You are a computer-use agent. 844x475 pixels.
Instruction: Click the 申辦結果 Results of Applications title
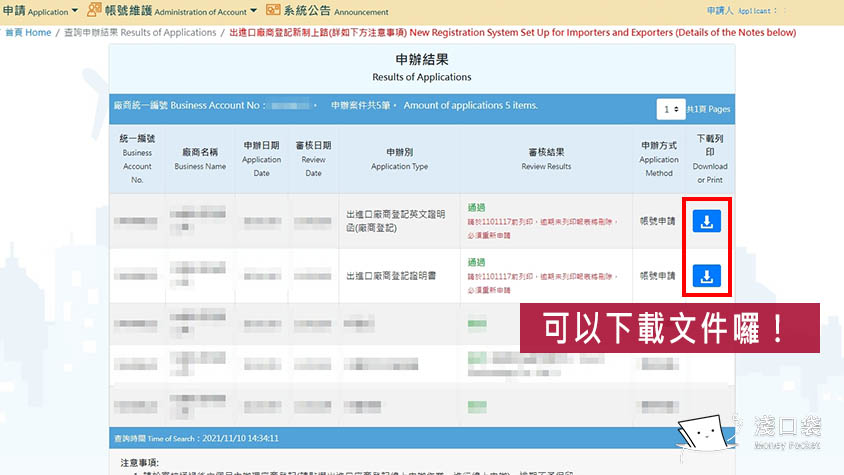(x=421, y=67)
